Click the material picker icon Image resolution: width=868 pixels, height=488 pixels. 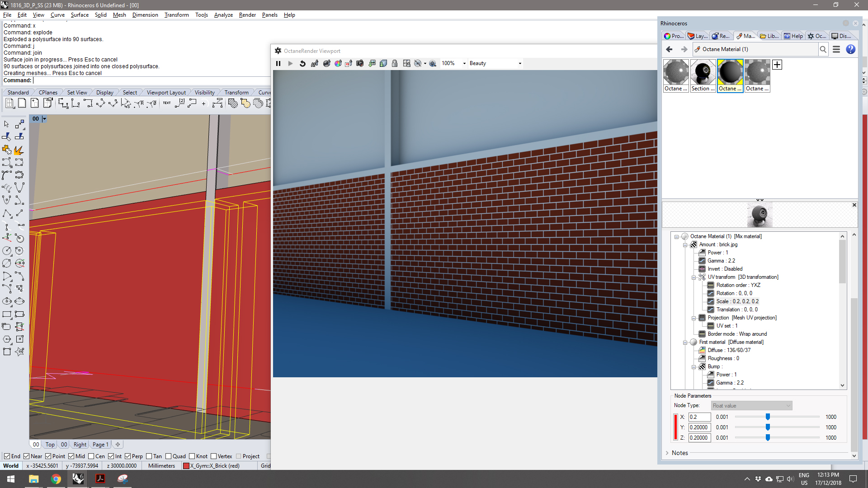[327, 63]
